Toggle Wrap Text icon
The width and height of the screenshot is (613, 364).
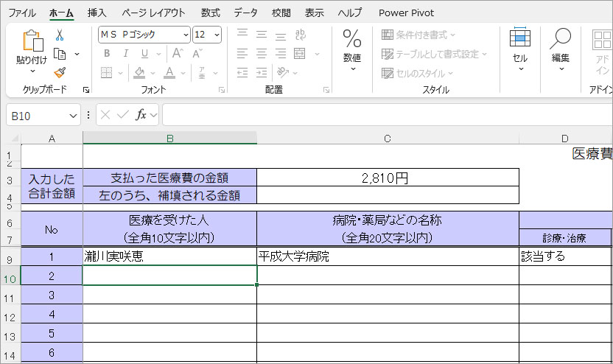tap(301, 35)
